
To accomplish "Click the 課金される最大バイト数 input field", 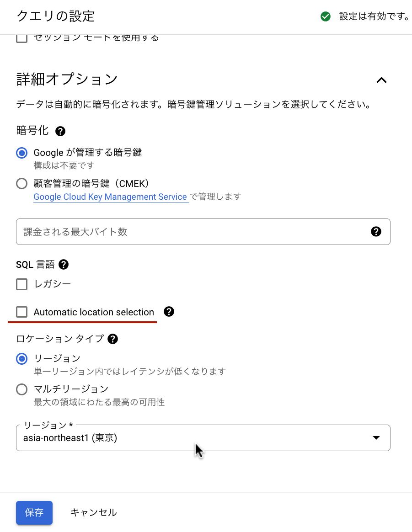I will pos(183,232).
